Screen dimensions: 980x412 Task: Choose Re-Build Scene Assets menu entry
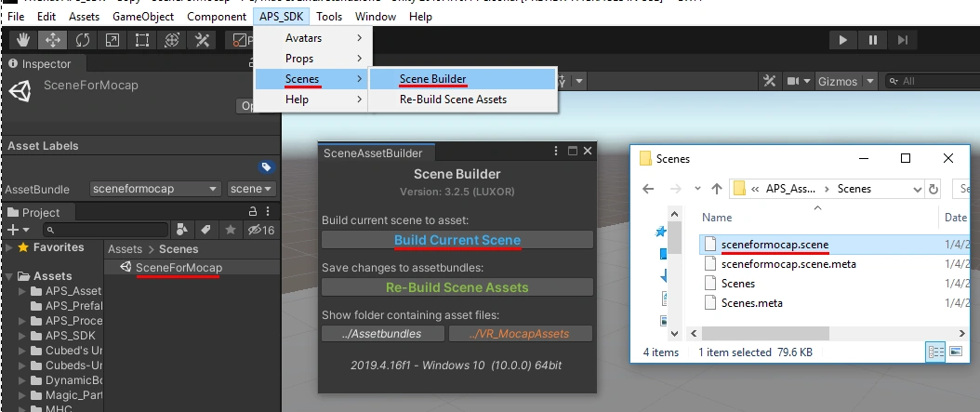click(462, 100)
